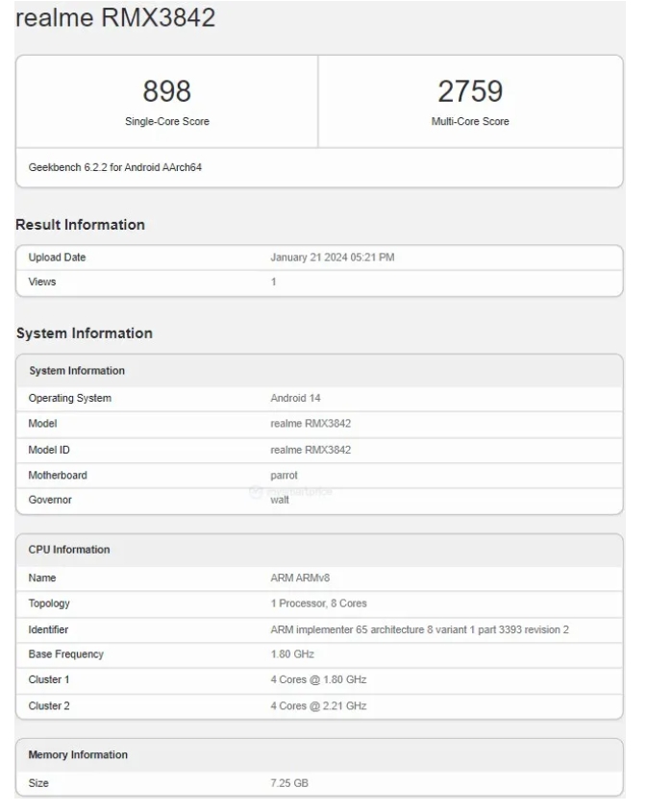
Task: Click the Memory Size value 7.25 GB
Action: [289, 783]
